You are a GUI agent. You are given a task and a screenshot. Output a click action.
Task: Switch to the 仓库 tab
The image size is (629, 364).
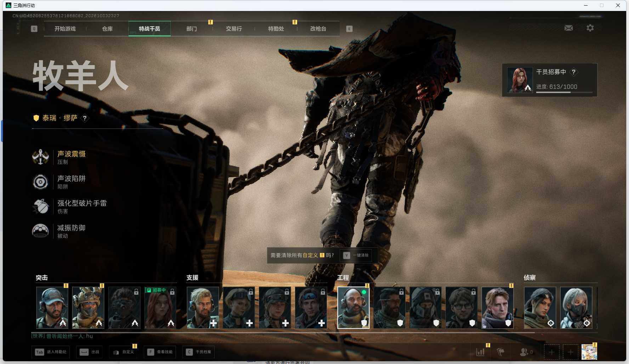coord(107,29)
